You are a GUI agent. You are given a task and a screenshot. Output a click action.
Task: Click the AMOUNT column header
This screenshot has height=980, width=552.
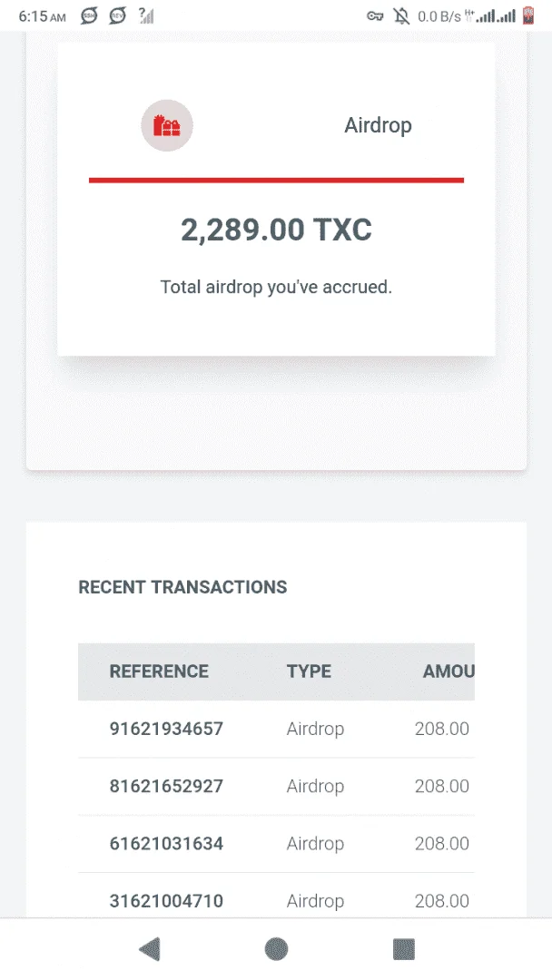tap(448, 671)
